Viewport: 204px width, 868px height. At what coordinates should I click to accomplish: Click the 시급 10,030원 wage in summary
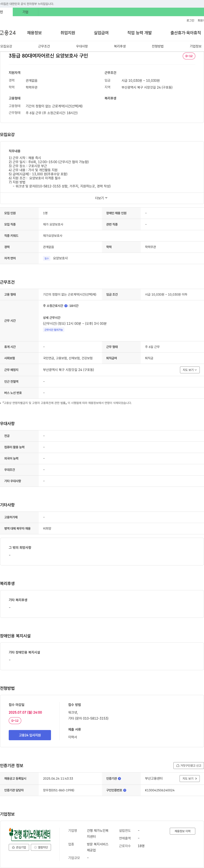point(140,80)
